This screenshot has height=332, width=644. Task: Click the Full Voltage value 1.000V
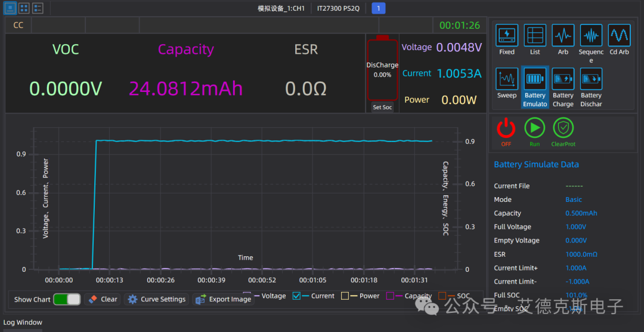(x=575, y=227)
